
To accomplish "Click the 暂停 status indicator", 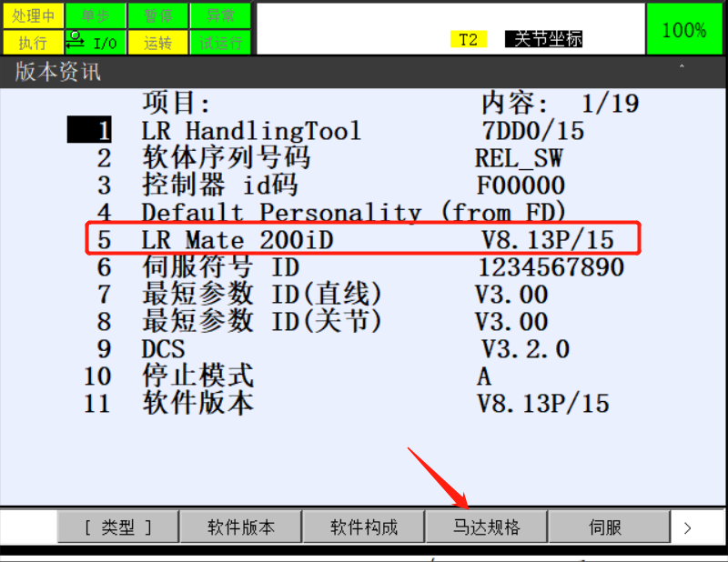I will click(x=158, y=15).
